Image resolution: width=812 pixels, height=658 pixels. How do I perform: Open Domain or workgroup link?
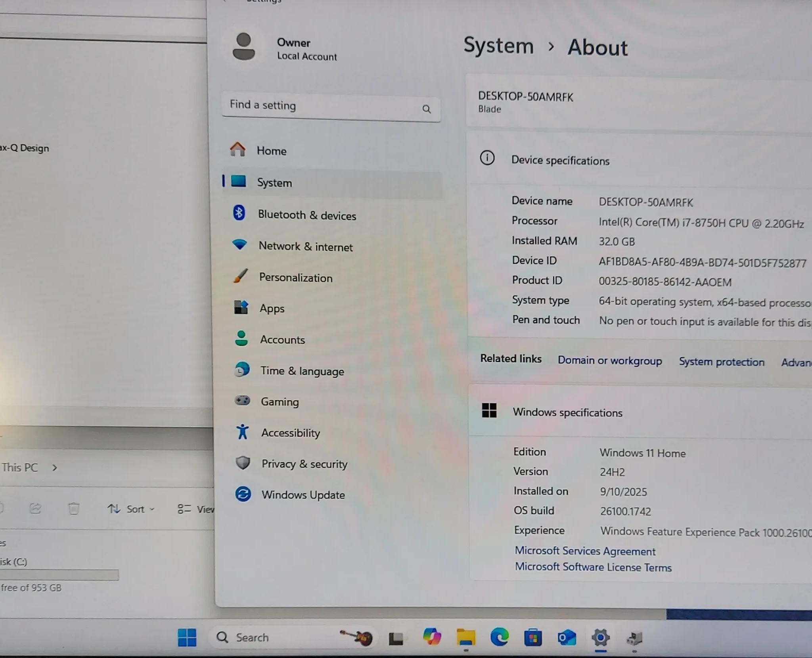[610, 361]
